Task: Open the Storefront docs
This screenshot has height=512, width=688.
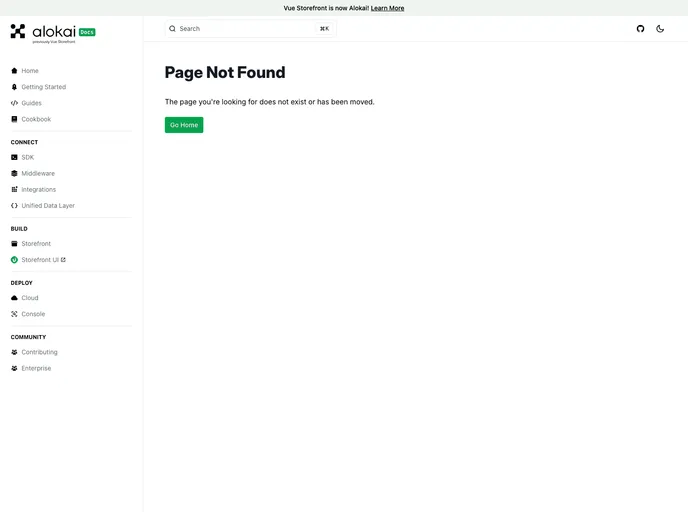Action: click(36, 243)
